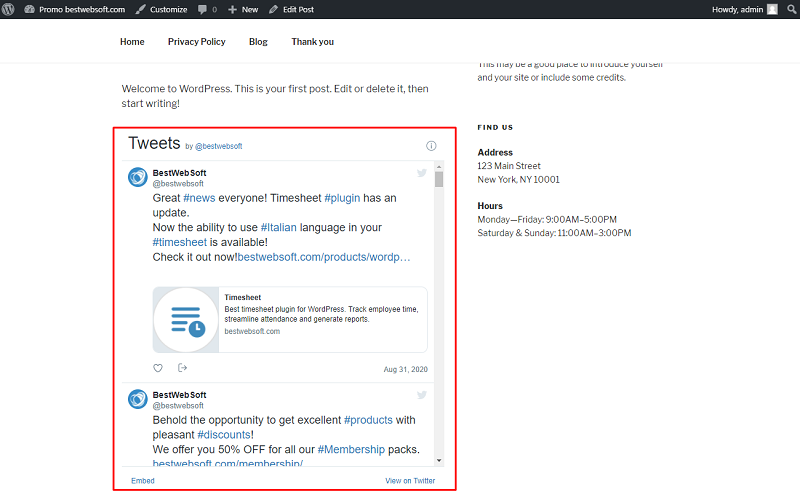
Task: Open the Timesheet card title
Action: (242, 298)
